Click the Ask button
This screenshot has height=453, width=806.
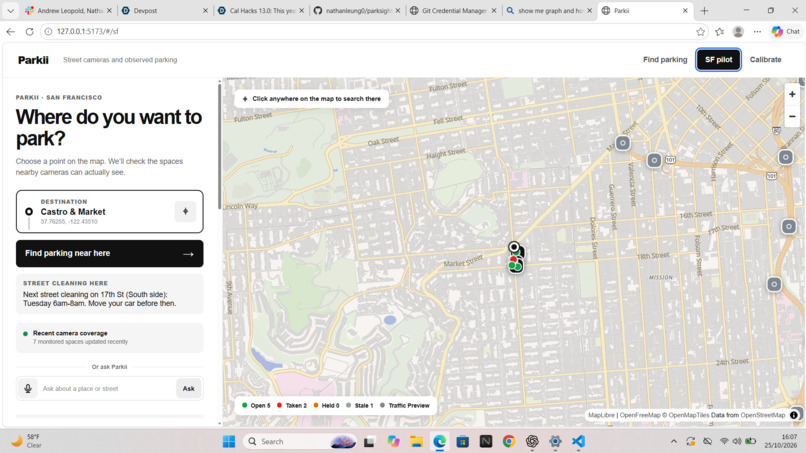tap(189, 389)
